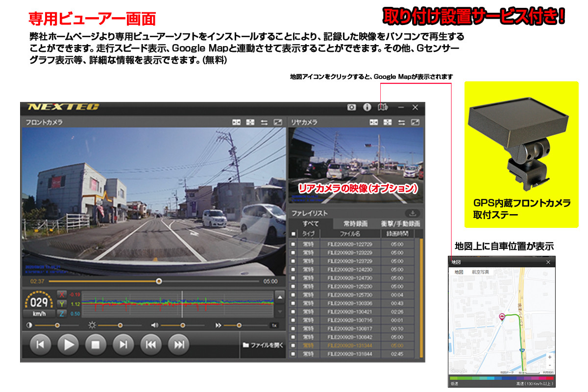This screenshot has height=392, width=588.
Task: Click the ファイルを開く button
Action: [x=263, y=345]
